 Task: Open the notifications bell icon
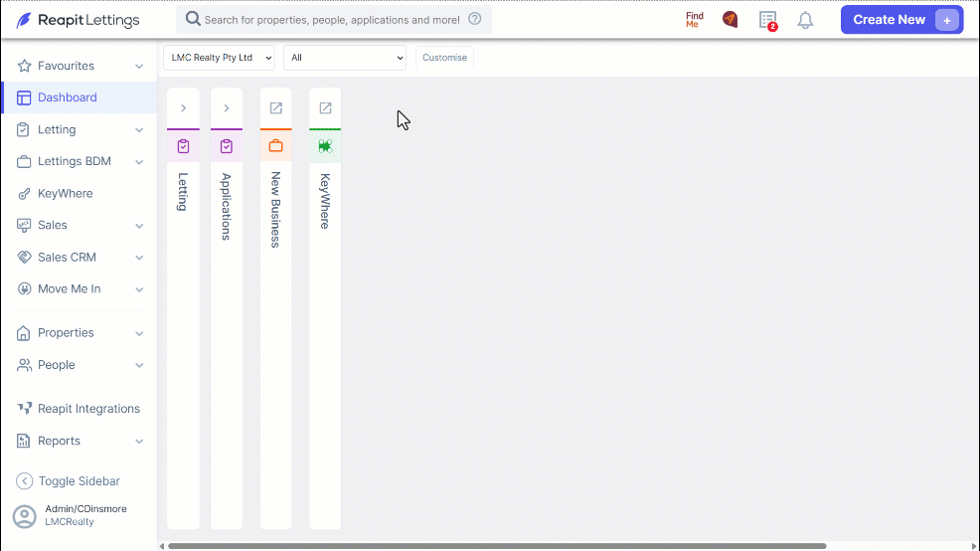805,20
